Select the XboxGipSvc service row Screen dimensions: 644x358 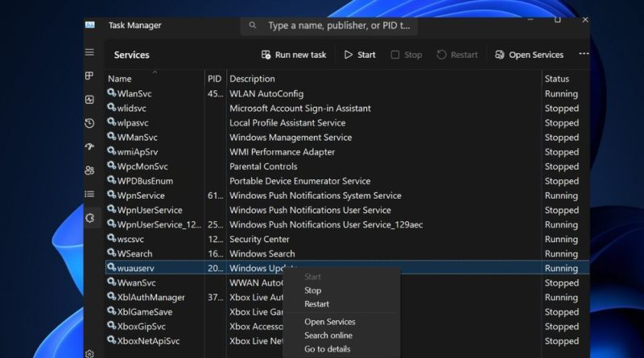pos(348,327)
